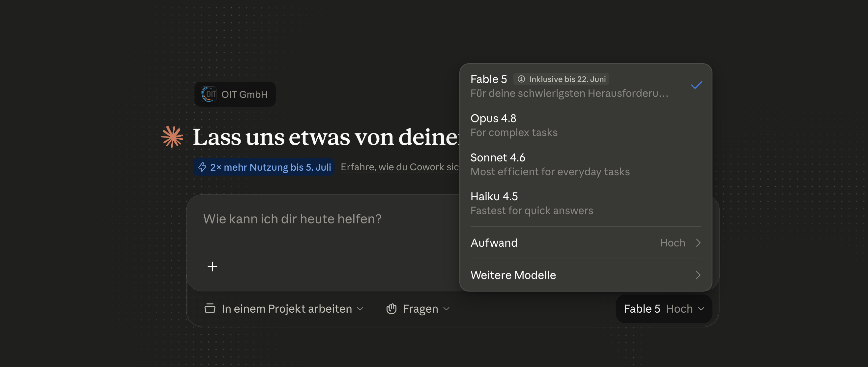Click the orange starburst logo

[172, 137]
